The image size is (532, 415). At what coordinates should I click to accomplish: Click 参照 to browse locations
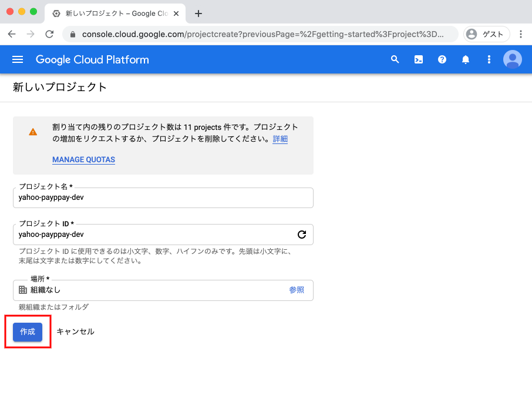[297, 290]
